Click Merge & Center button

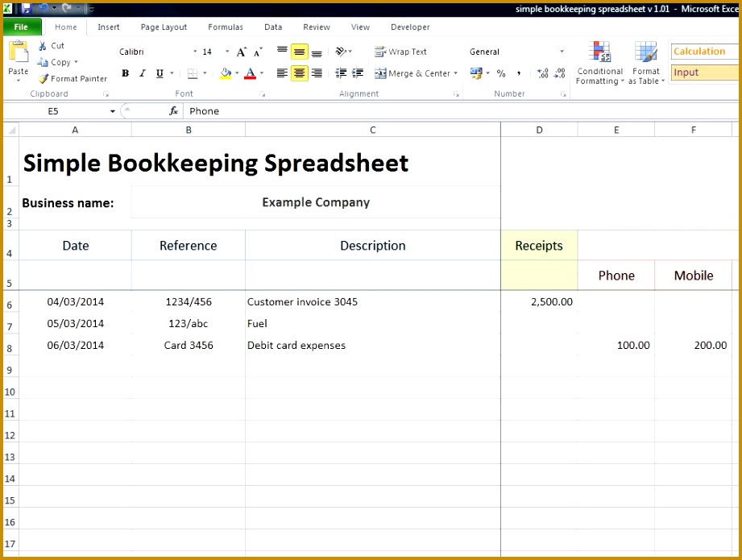tap(412, 73)
